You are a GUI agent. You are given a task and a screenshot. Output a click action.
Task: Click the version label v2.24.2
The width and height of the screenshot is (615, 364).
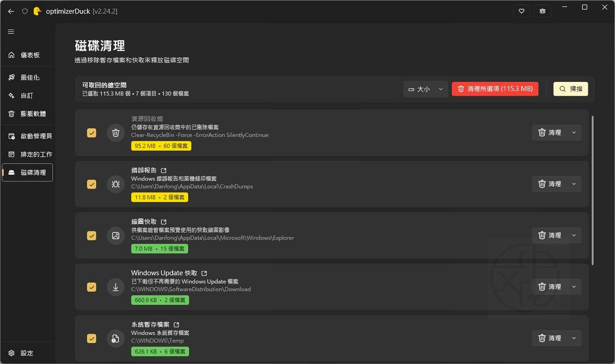(105, 11)
